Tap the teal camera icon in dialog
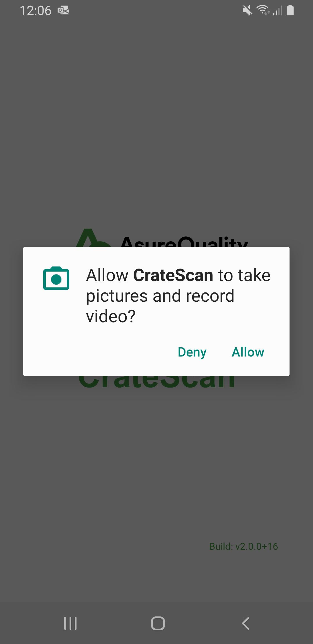Image resolution: width=313 pixels, height=644 pixels. (56, 278)
